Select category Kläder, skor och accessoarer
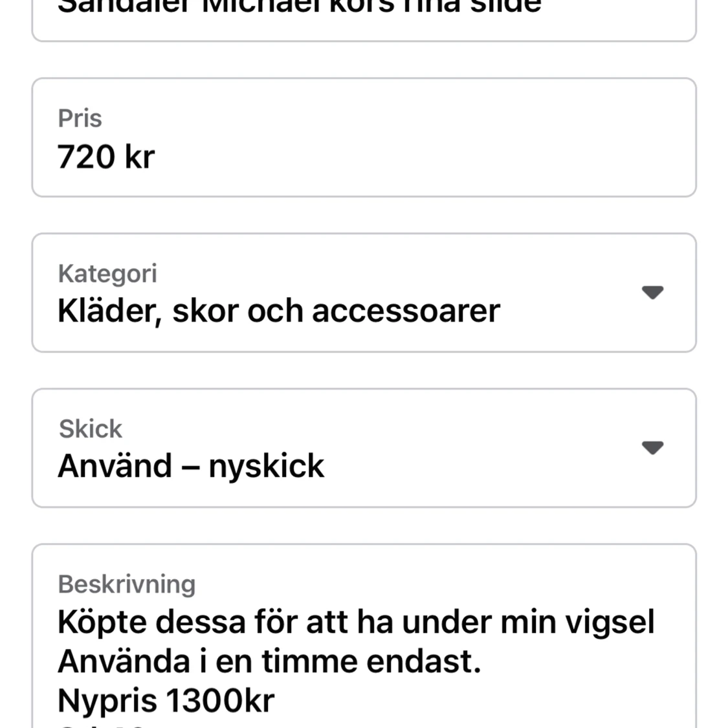This screenshot has width=728, height=728. 278,311
